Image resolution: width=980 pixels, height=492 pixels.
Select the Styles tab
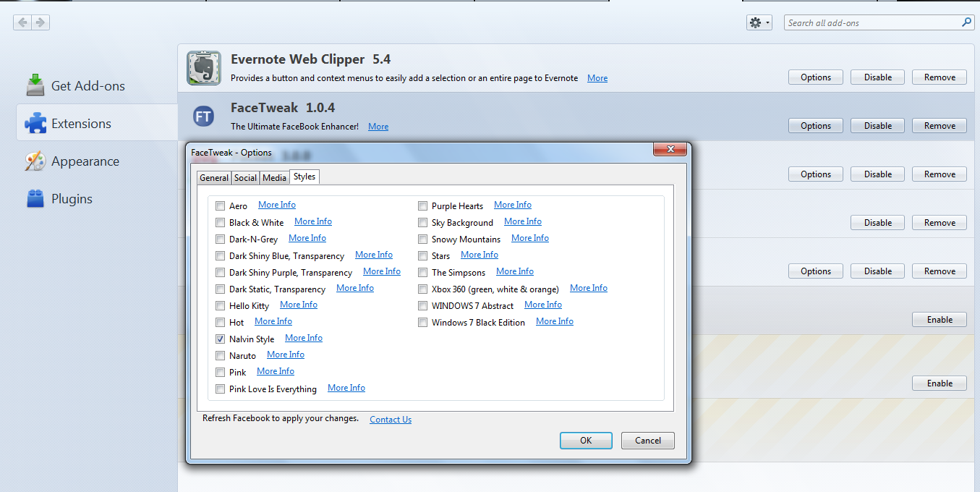(304, 177)
